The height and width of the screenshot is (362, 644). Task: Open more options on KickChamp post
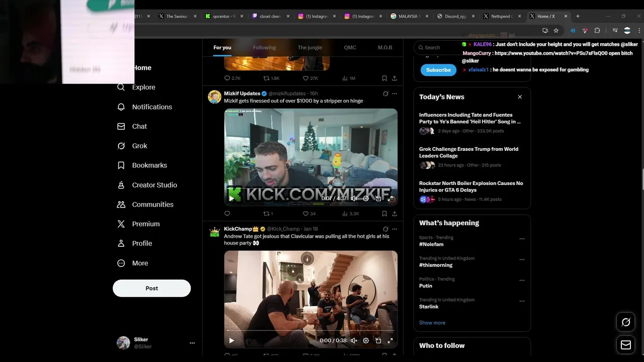(x=394, y=229)
